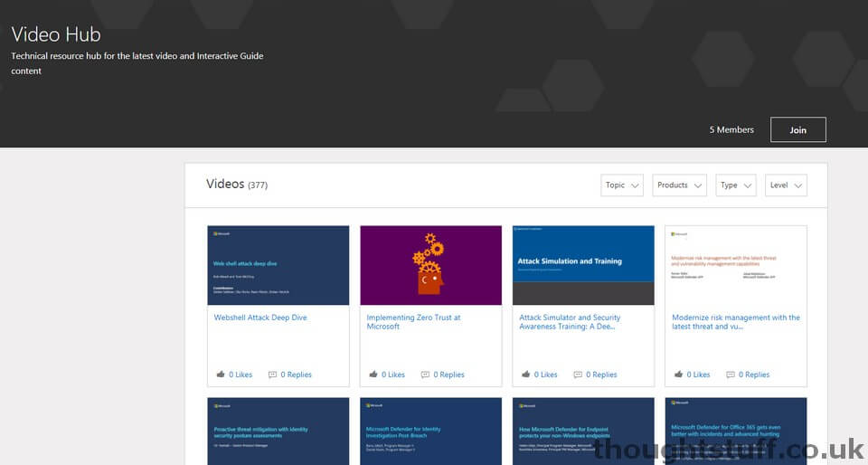Click the Attack Simulation and Training thumbnail

point(583,265)
